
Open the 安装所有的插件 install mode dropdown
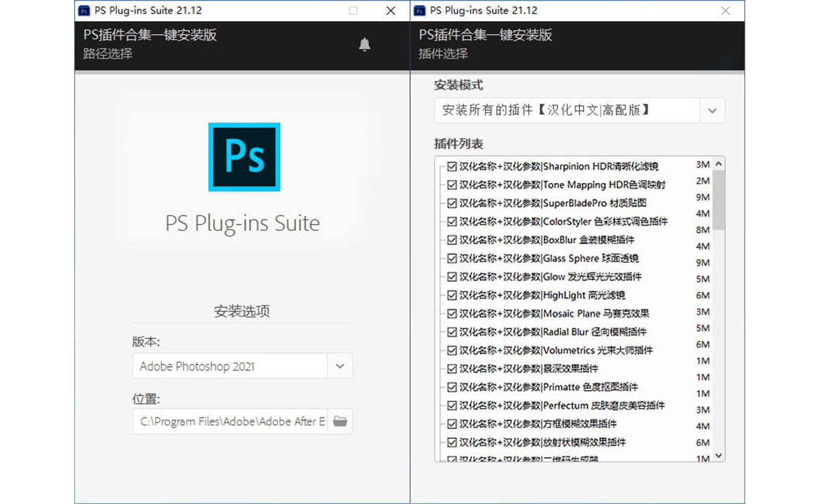(x=579, y=110)
